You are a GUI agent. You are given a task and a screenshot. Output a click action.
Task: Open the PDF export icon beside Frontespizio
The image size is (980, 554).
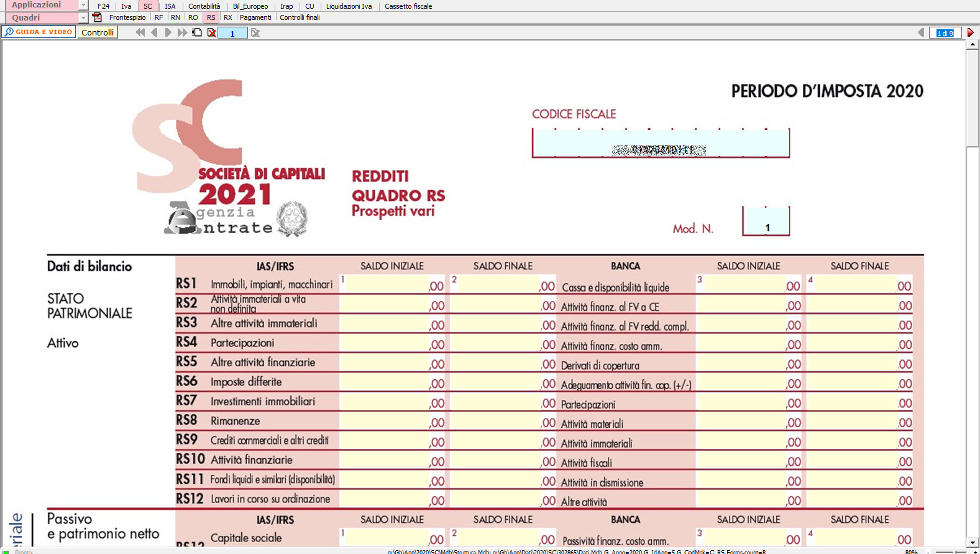97,17
